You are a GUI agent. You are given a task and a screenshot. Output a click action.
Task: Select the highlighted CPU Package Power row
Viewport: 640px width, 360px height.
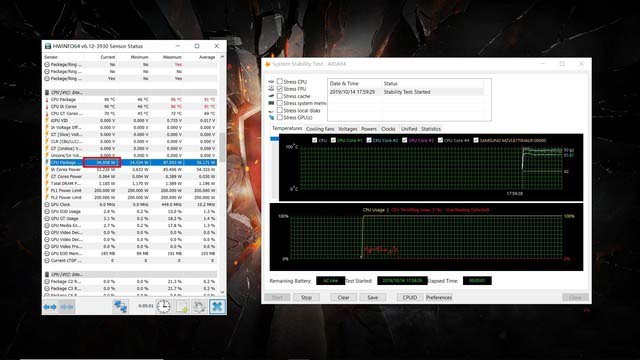pos(131,162)
